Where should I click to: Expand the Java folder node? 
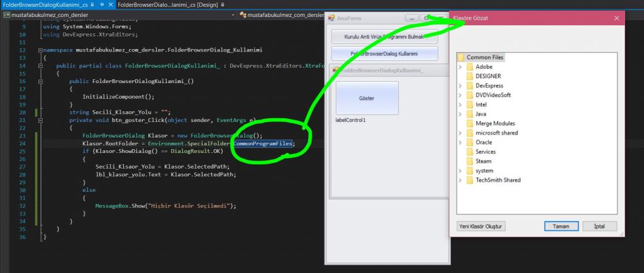(x=460, y=114)
